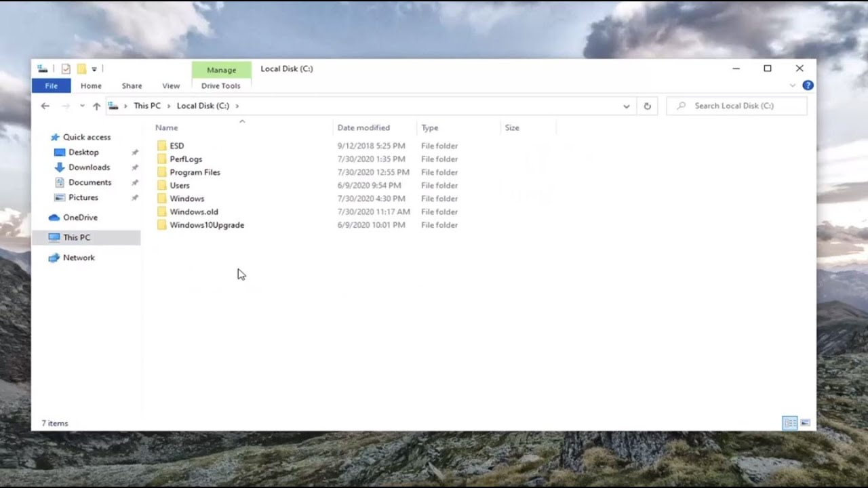
Task: Click the ESD folder icon
Action: [x=161, y=146]
